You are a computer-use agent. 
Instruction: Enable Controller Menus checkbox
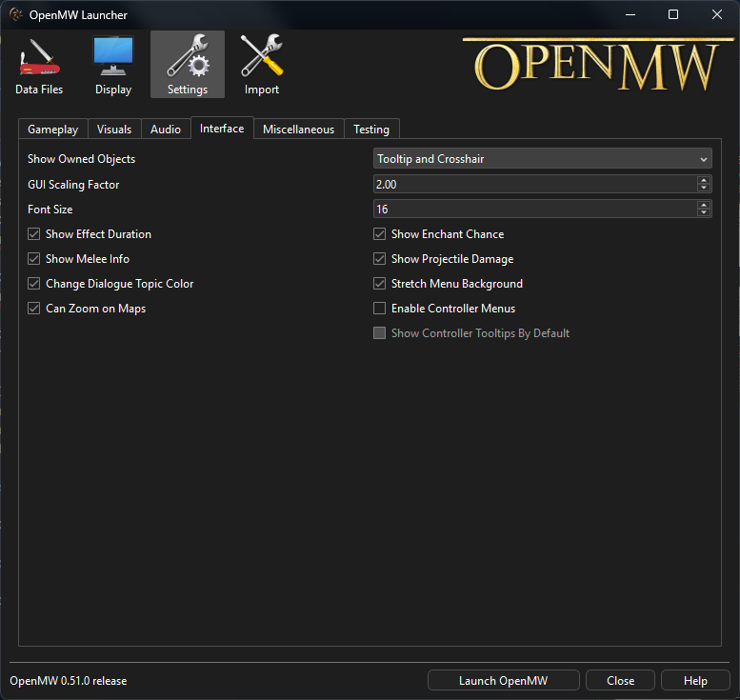pos(379,309)
